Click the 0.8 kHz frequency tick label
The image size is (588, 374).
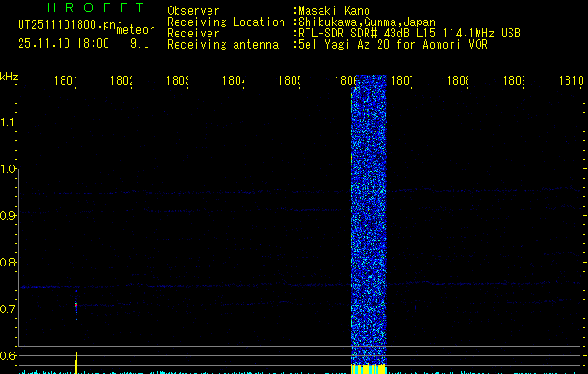pos(8,263)
